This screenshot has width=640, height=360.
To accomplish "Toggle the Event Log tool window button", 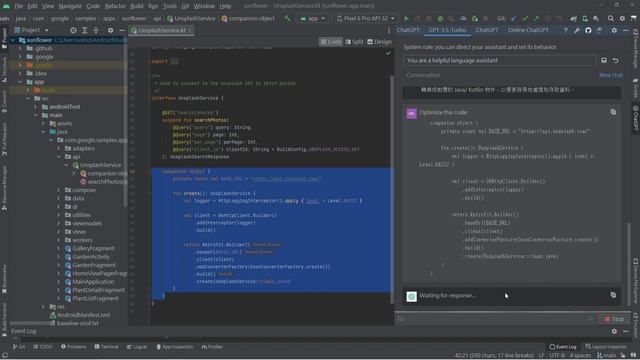I will tap(563, 347).
